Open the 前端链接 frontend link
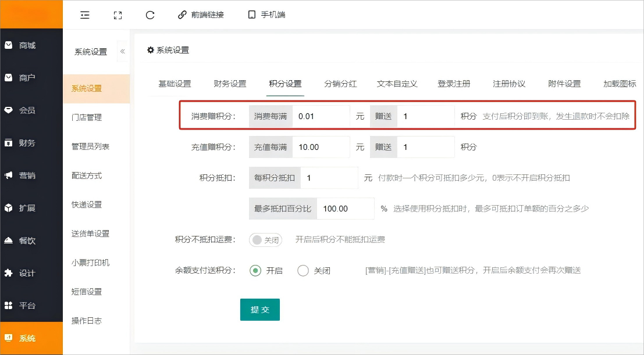Screen dimensions: 644x355 (201, 15)
